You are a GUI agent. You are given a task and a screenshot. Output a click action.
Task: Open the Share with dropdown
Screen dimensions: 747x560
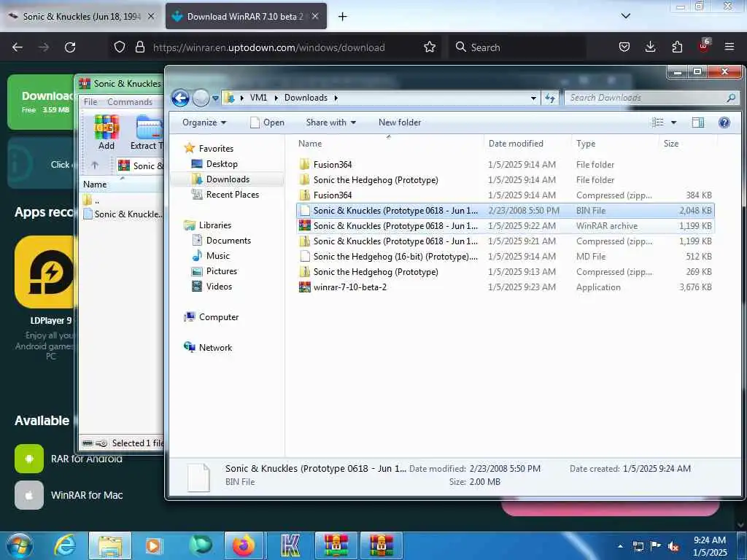pos(331,122)
